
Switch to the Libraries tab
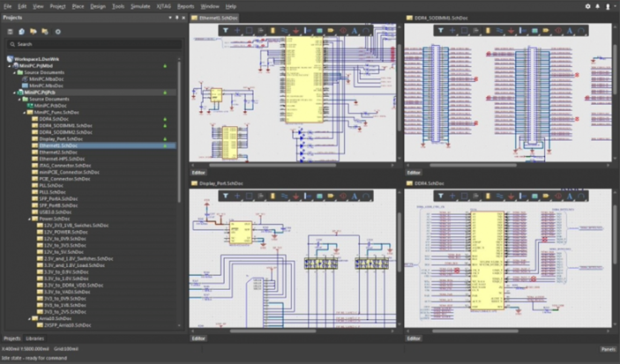(x=34, y=338)
